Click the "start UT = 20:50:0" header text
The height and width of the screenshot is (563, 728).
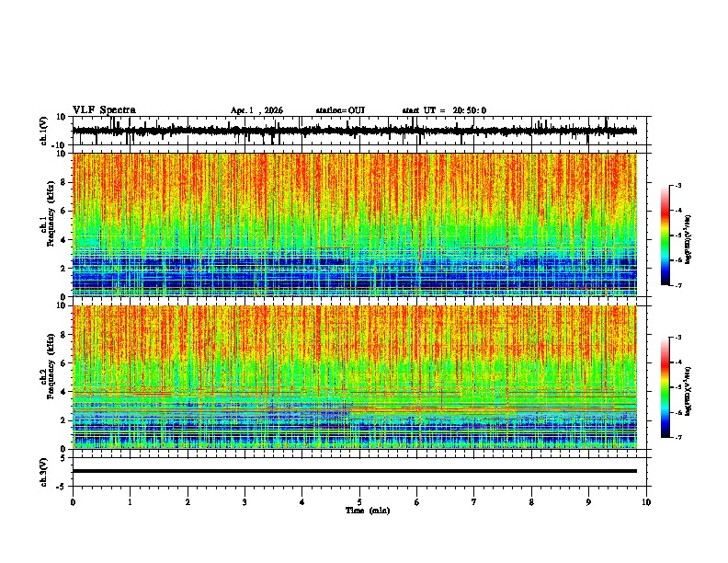444,110
